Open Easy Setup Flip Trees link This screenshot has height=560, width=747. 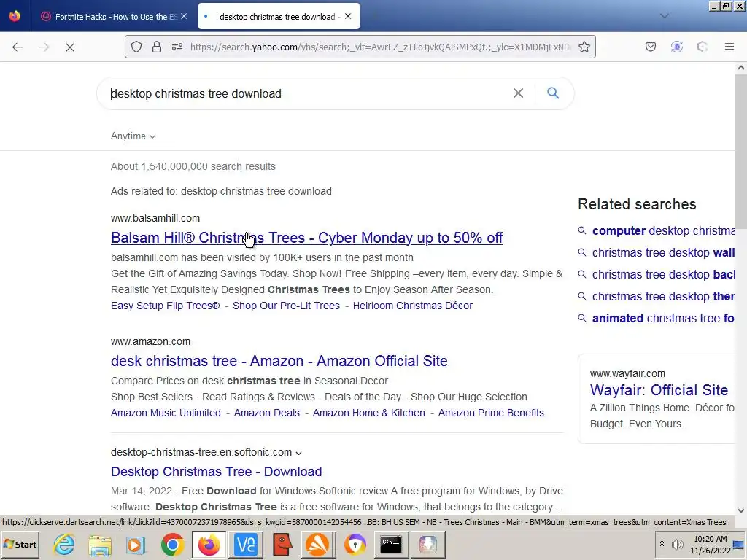[166, 306]
